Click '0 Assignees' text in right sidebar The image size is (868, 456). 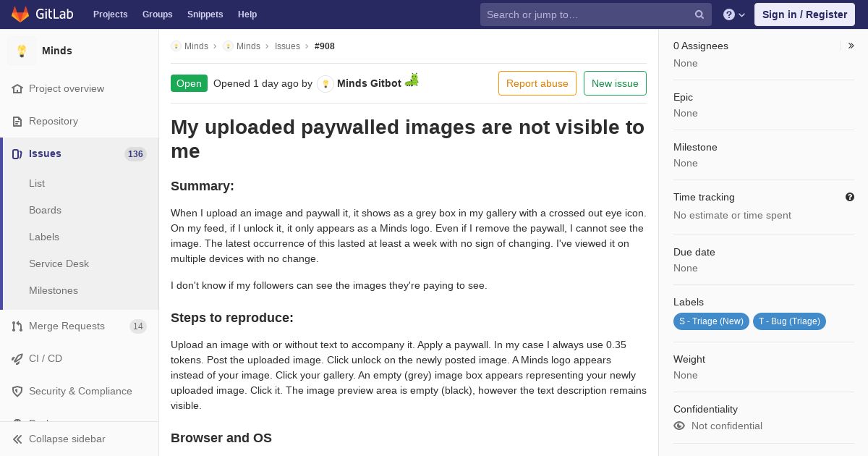[x=701, y=46]
